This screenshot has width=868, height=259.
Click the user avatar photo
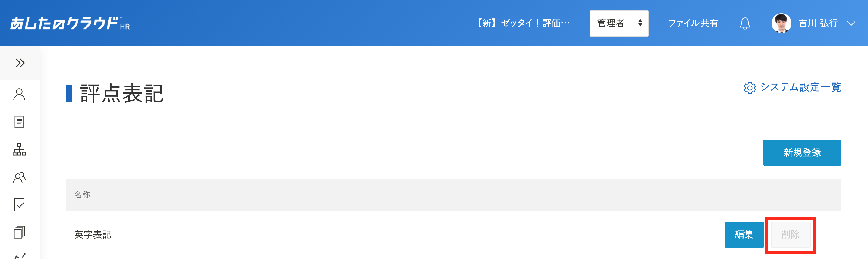pyautogui.click(x=781, y=23)
